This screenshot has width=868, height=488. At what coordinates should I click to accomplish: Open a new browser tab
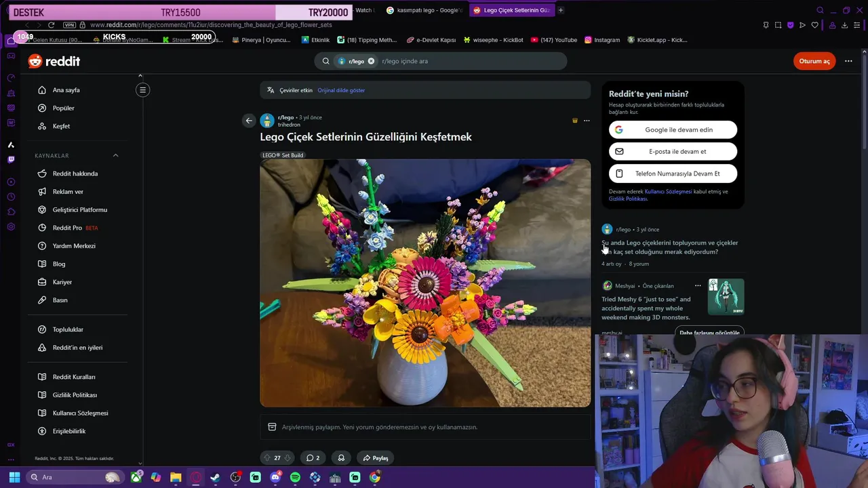[x=561, y=10]
